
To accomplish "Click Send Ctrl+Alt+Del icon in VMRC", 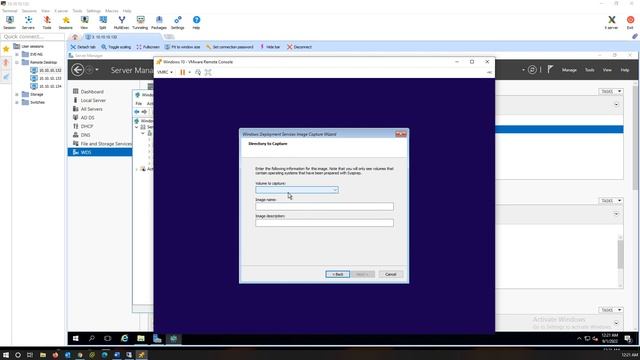I will coord(198,72).
